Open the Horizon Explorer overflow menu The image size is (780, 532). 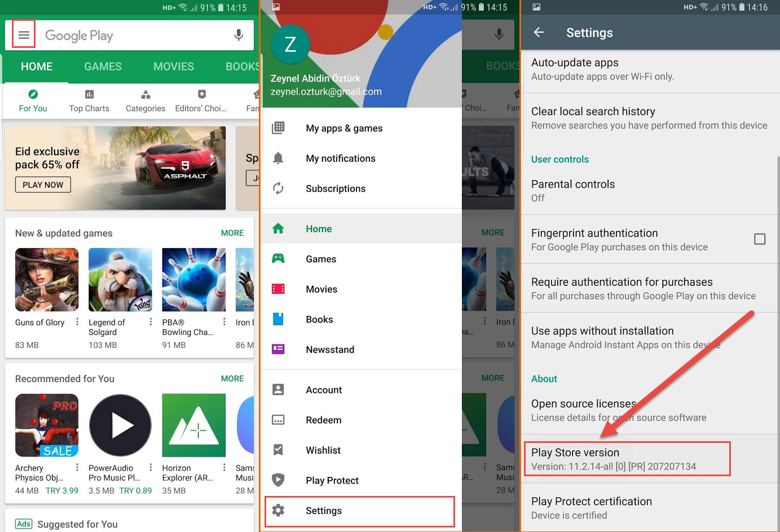[224, 468]
